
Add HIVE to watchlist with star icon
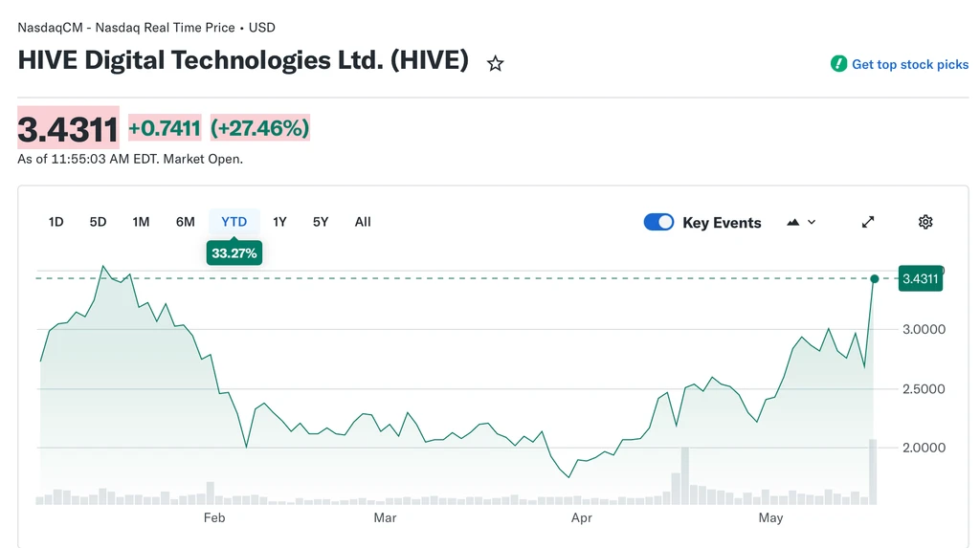click(495, 63)
